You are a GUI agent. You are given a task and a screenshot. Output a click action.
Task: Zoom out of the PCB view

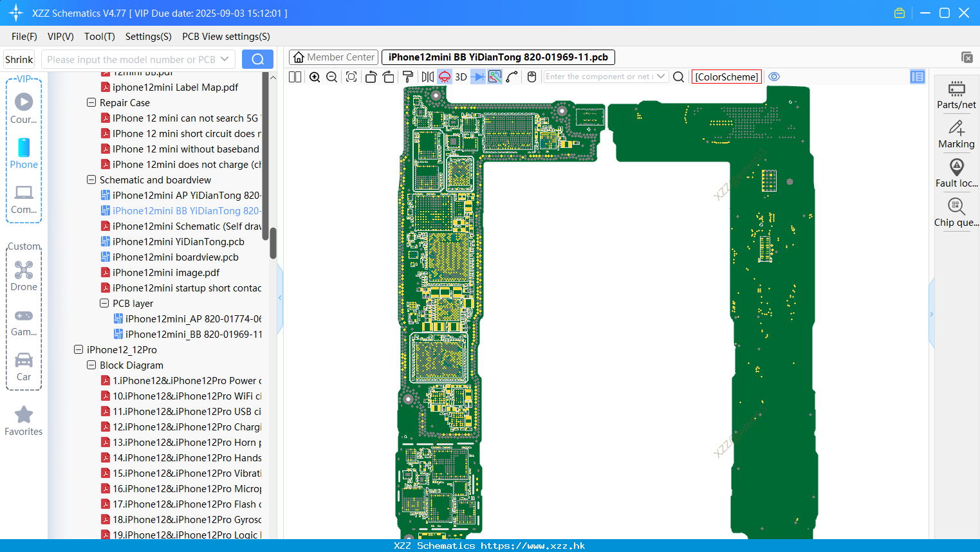pyautogui.click(x=332, y=77)
